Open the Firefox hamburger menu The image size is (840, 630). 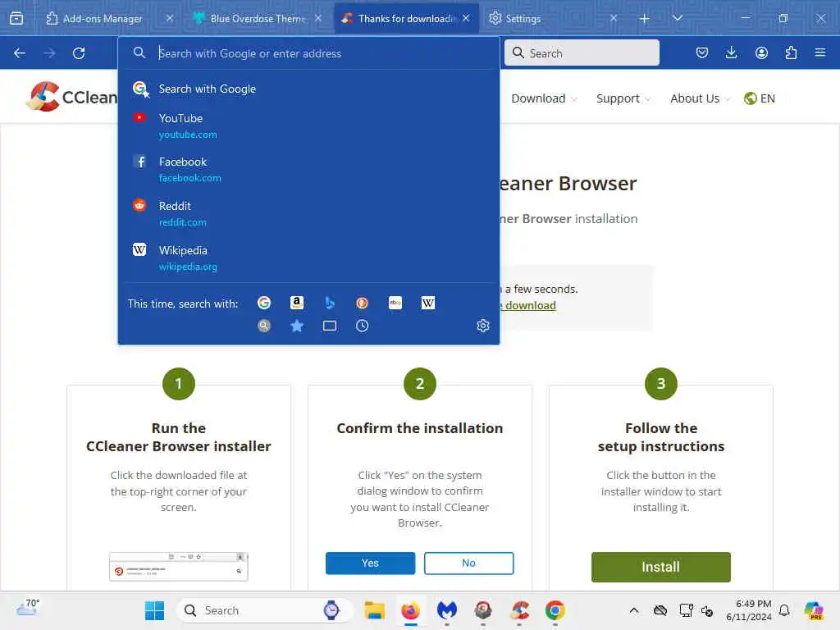coord(820,52)
